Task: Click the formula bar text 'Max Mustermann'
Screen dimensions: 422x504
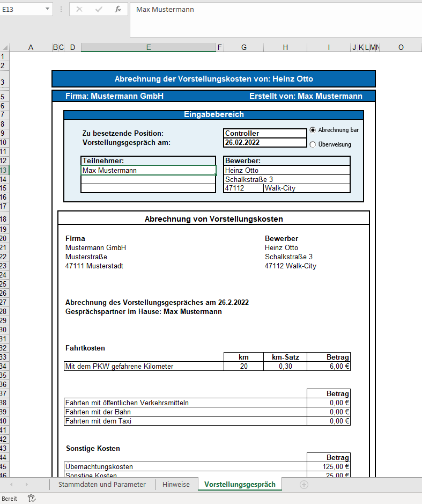Action: point(165,10)
